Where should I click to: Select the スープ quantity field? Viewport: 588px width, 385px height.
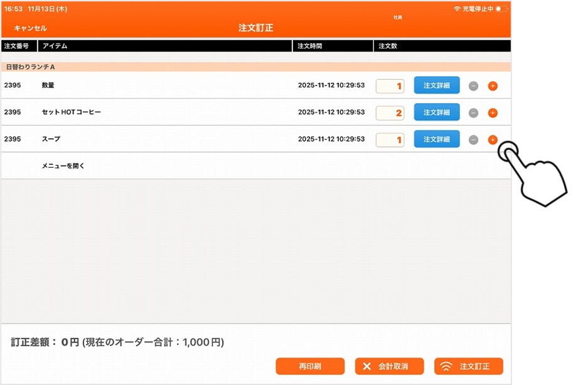(x=390, y=139)
